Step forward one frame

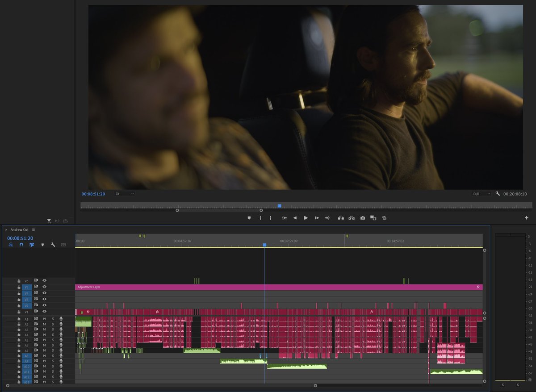point(317,218)
